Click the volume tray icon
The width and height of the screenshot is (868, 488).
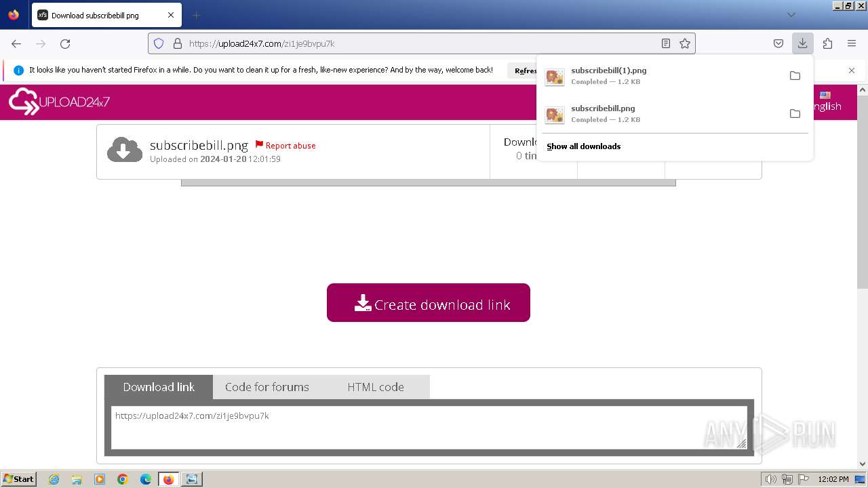tap(771, 479)
